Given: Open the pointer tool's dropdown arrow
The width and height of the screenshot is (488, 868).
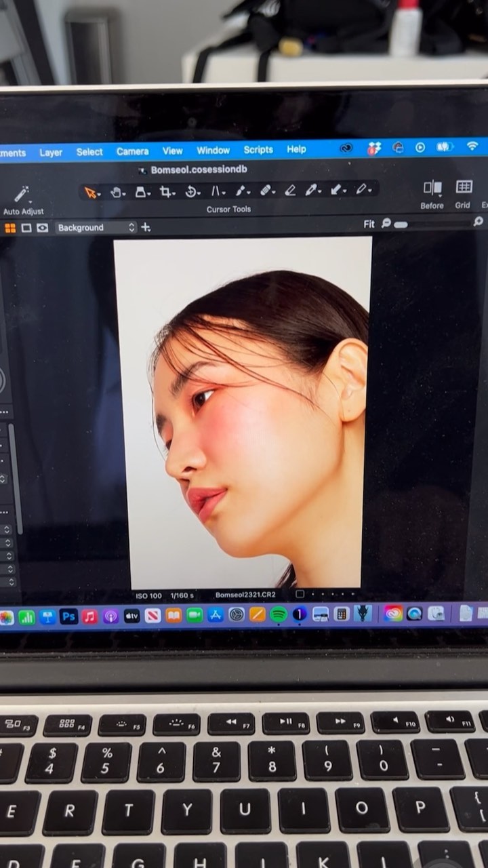Looking at the screenshot, I should coord(99,194).
